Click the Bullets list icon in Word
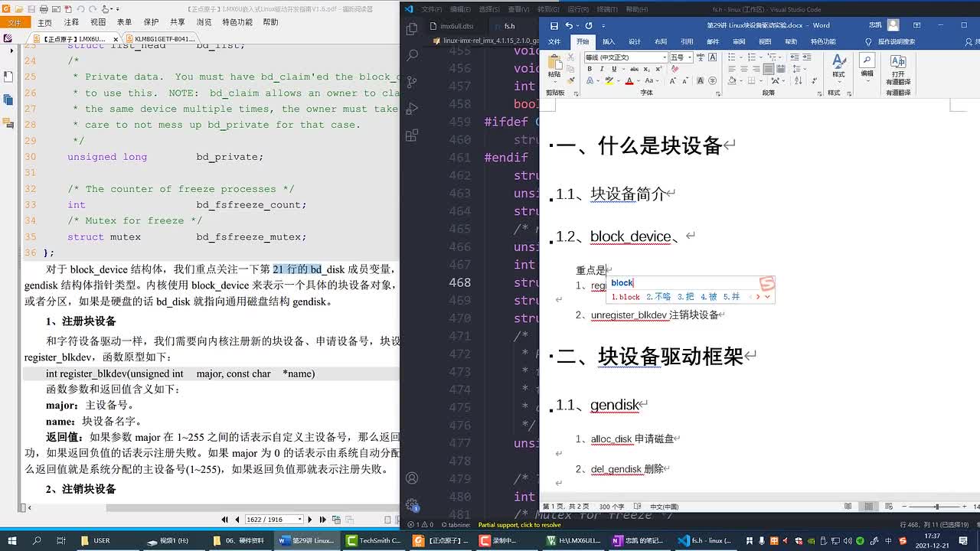This screenshot has width=980, height=551. point(732,57)
